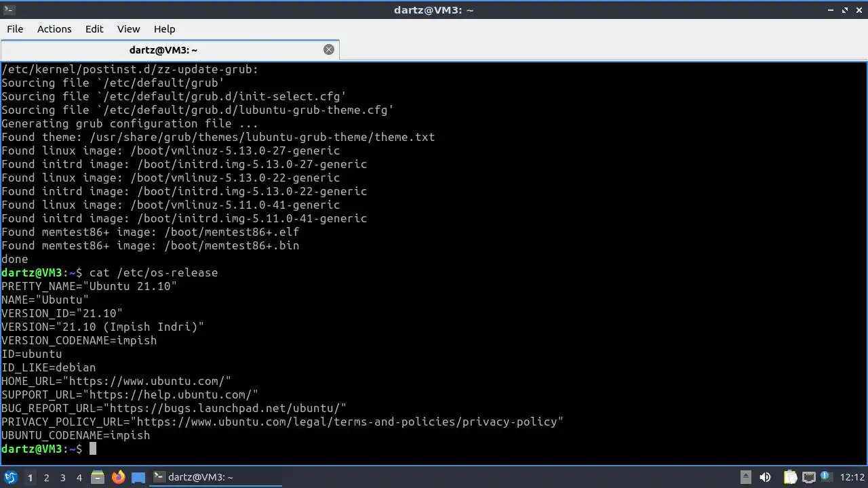Open the volume control tray icon
The width and height of the screenshot is (868, 488).
765,477
